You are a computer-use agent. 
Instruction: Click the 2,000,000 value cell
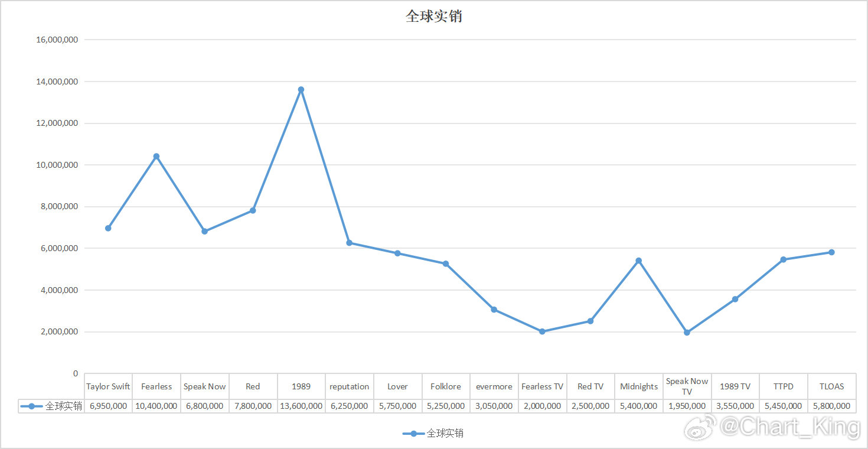pos(542,406)
